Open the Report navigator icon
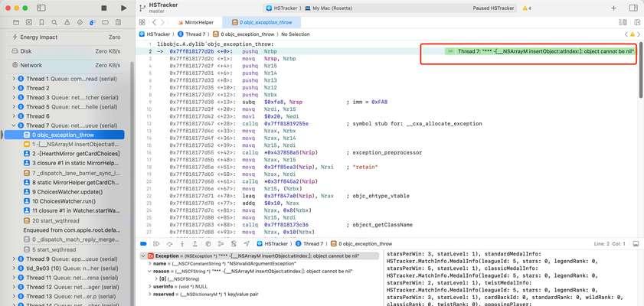This screenshot has height=306, width=644. point(118,22)
